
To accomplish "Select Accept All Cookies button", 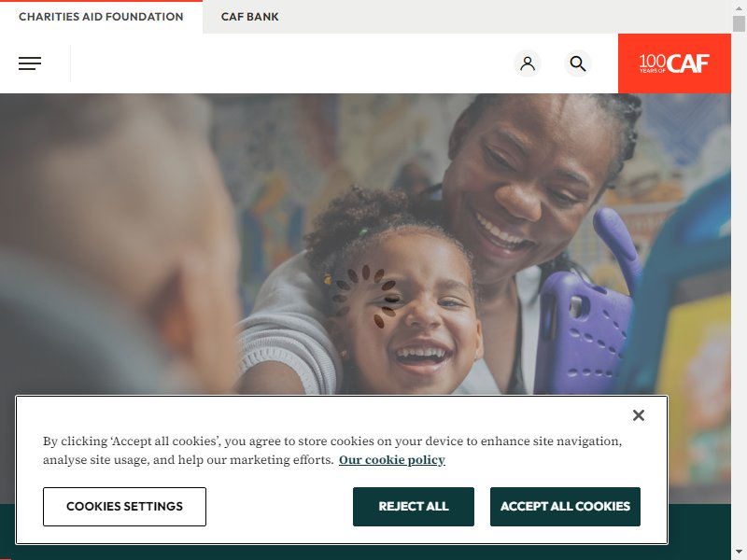I will point(565,506).
